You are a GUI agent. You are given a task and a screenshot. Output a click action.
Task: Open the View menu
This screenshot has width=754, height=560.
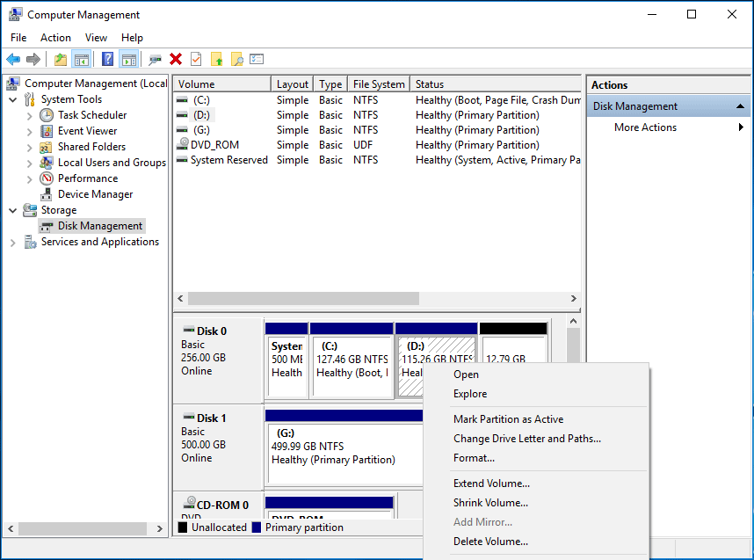pos(96,38)
